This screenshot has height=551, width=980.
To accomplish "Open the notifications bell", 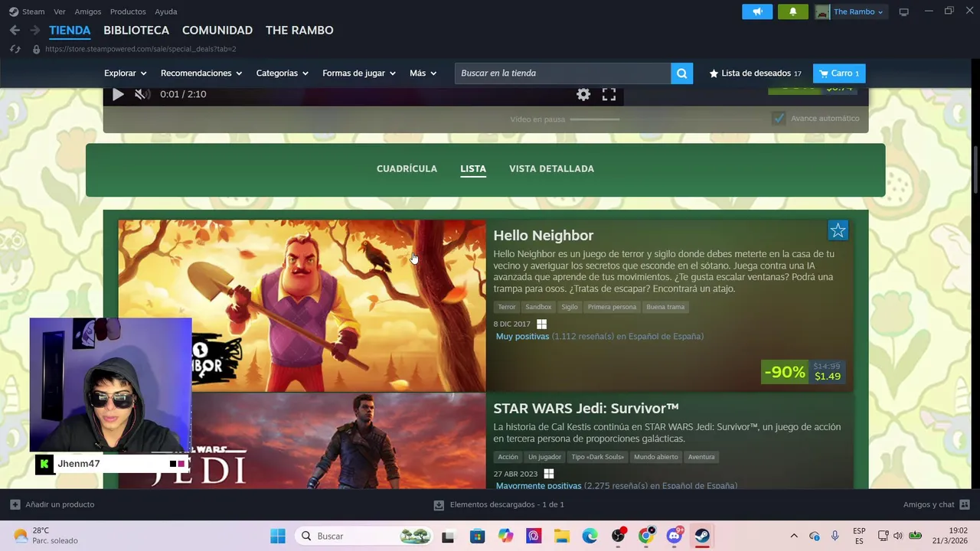I will coord(792,11).
